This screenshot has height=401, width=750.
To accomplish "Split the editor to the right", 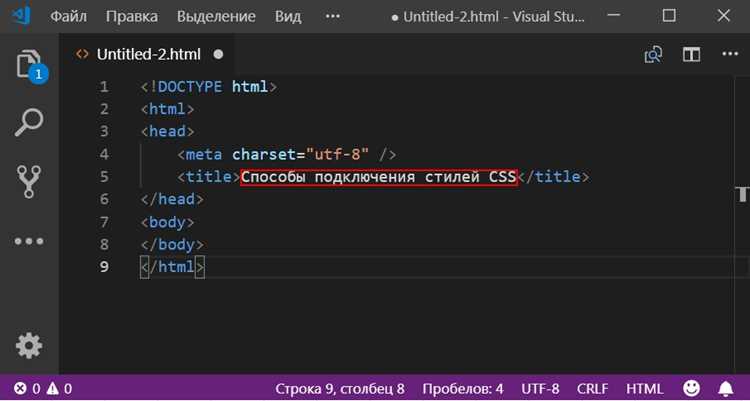I will pos(691,55).
